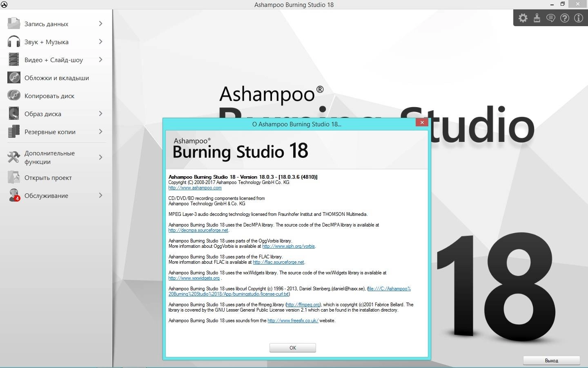
Task: Confirm the About dialog with OK
Action: pyautogui.click(x=292, y=348)
